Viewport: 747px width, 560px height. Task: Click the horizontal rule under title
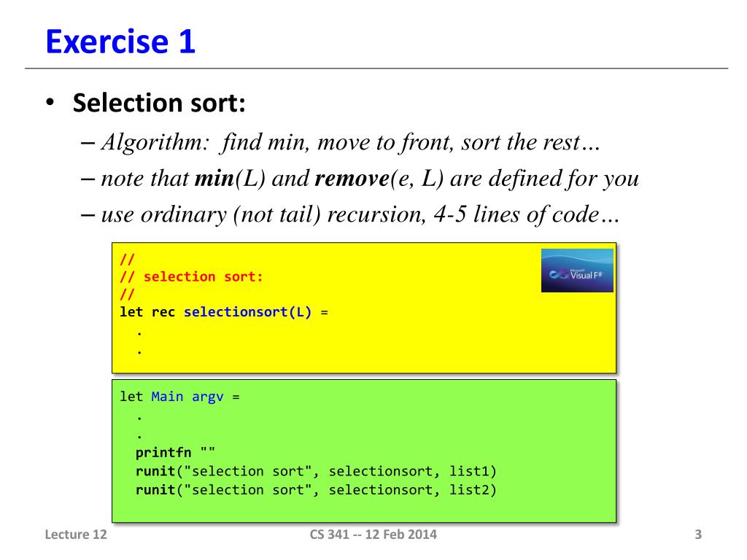pos(376,69)
